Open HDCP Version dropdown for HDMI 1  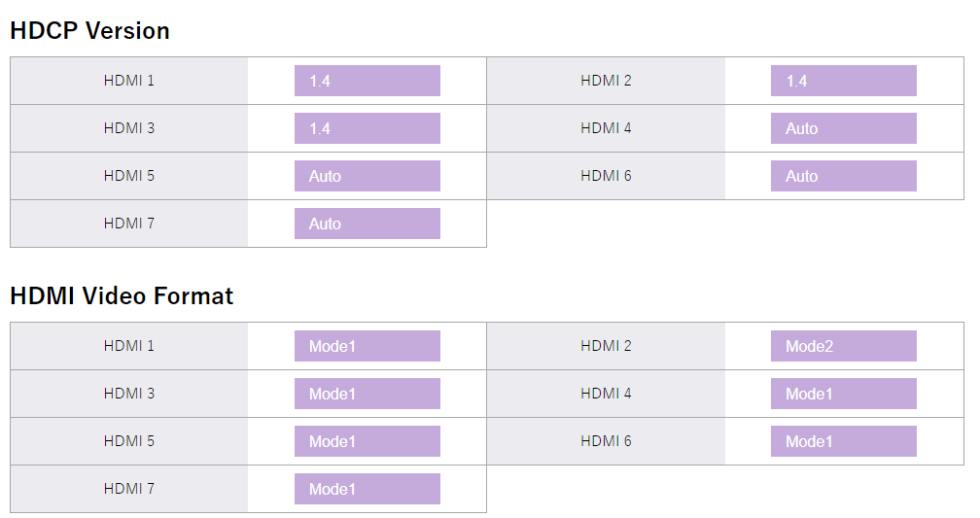coord(367,81)
